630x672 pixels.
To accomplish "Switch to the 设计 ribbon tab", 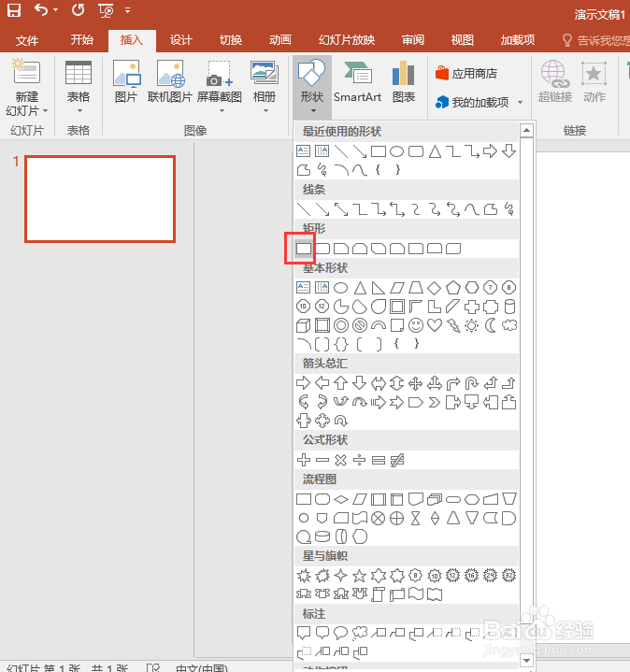I will coord(180,40).
